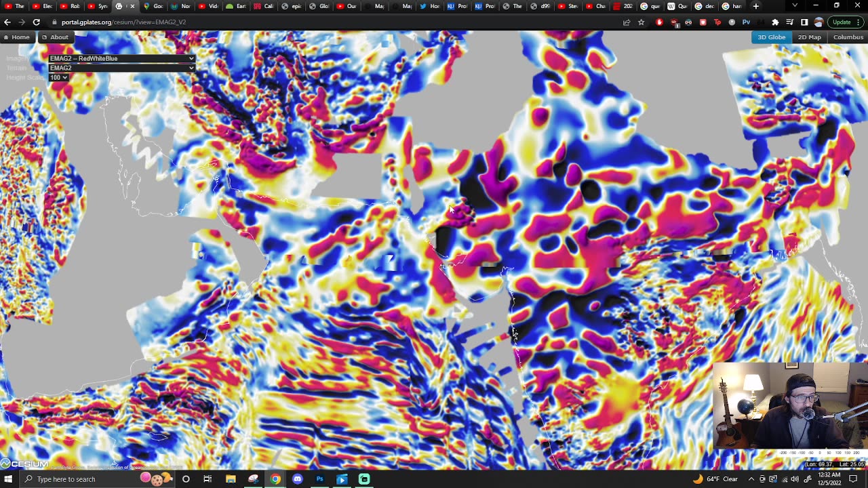Close the active browser tab
The height and width of the screenshot is (488, 868).
[x=132, y=6]
